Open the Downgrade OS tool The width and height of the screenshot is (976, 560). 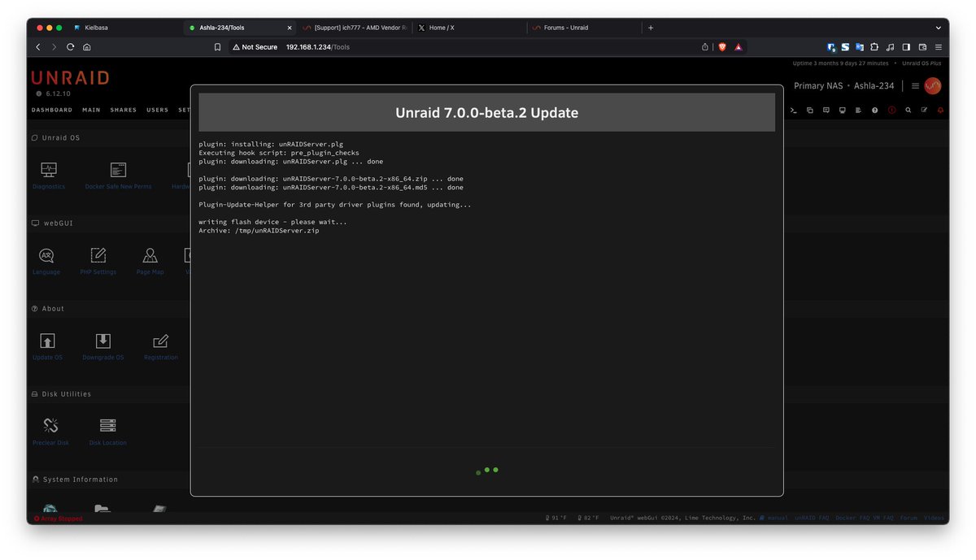(102, 344)
